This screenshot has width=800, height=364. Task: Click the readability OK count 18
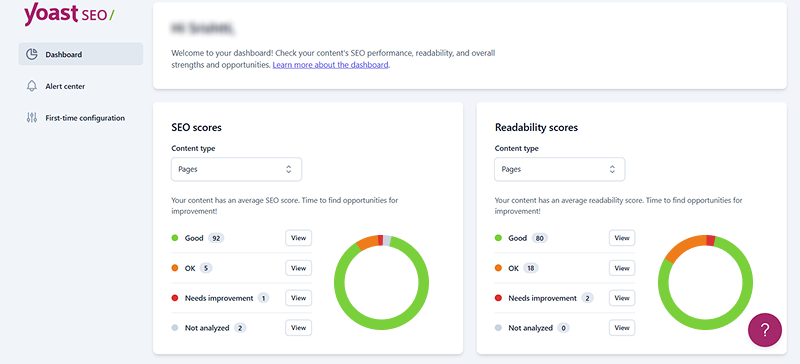tap(531, 268)
